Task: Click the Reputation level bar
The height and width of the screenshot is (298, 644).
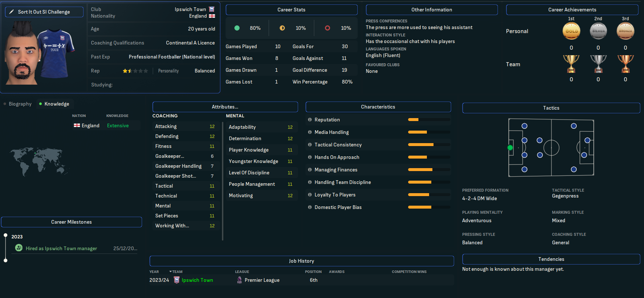Action: tap(429, 120)
